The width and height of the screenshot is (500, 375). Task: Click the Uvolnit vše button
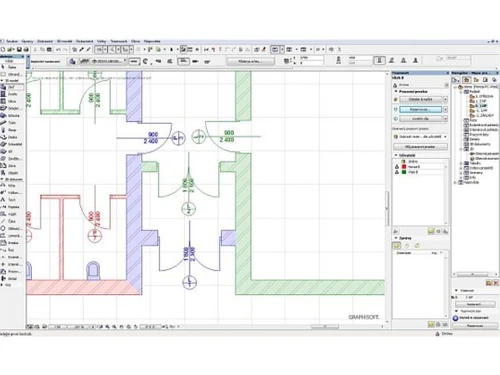pyautogui.click(x=420, y=119)
